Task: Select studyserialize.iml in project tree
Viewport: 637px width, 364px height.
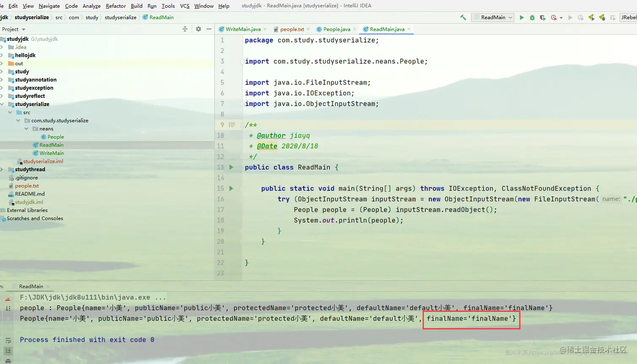Action: 43,161
